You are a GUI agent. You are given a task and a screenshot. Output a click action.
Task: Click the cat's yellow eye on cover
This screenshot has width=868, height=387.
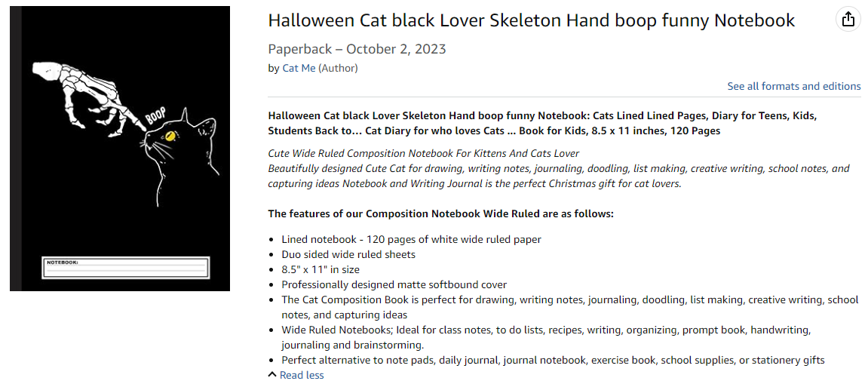[169, 135]
